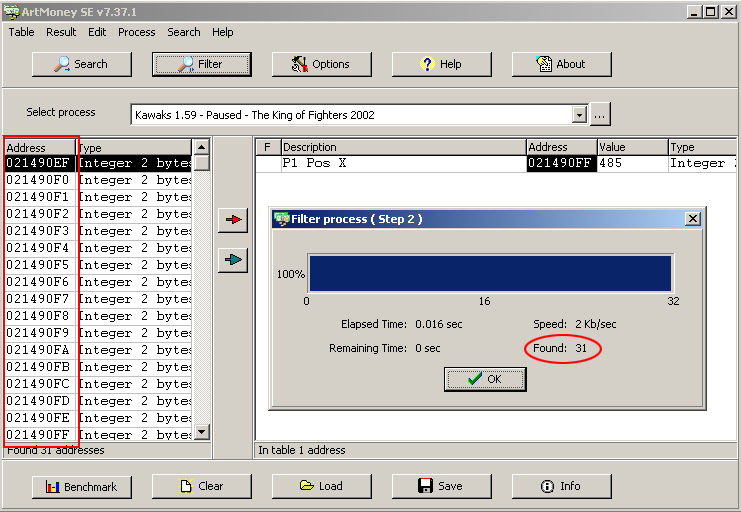Click the Clear table button
The image size is (741, 512).
pyautogui.click(x=201, y=486)
